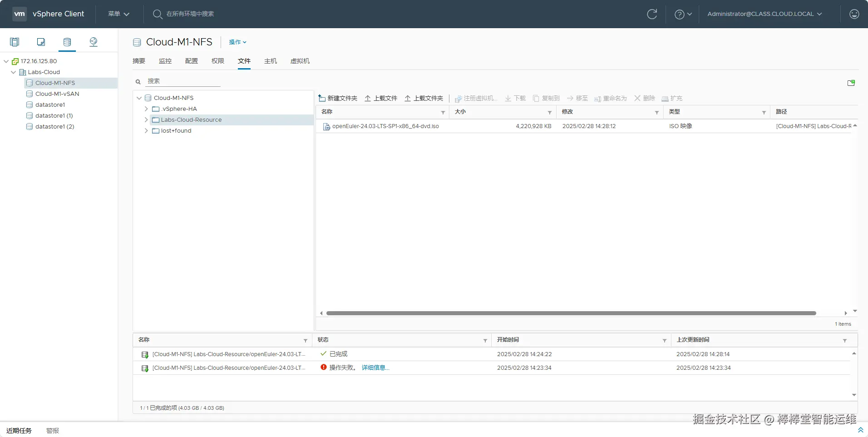This screenshot has width=868, height=437.
Task: Open the 详细信息 link for failed task
Action: click(x=375, y=368)
